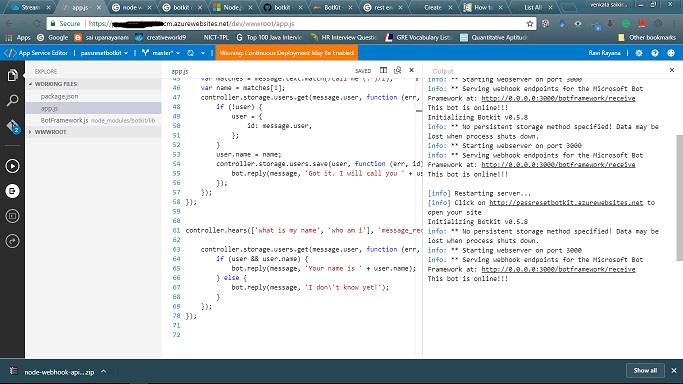Viewport: 683px width, 384px height.
Task: Click the continuous deployment warning banner
Action: coord(287,53)
